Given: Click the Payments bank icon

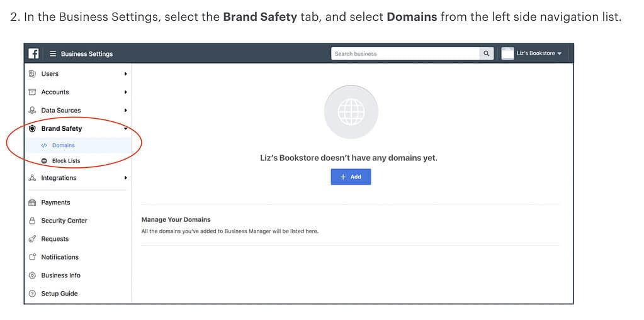Looking at the screenshot, I should 32,202.
